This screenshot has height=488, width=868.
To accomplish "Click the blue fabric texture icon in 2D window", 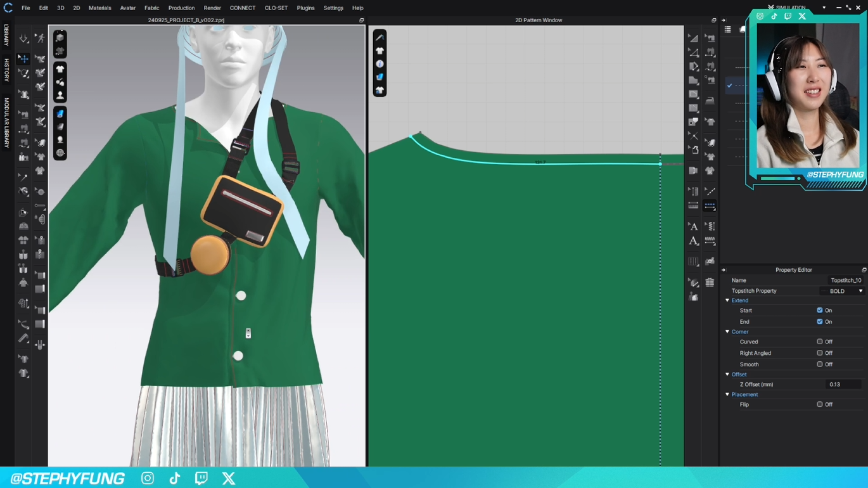I will click(380, 77).
